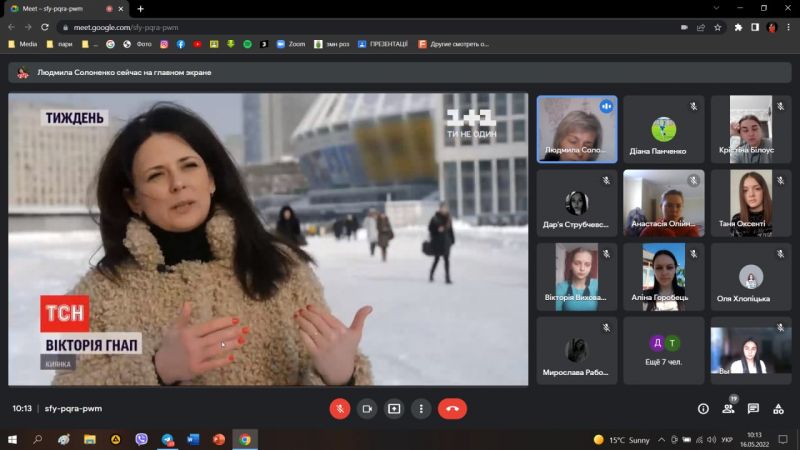Screen dimensions: 800x450
Task: Toggle the browser side panel icon
Action: (755, 28)
